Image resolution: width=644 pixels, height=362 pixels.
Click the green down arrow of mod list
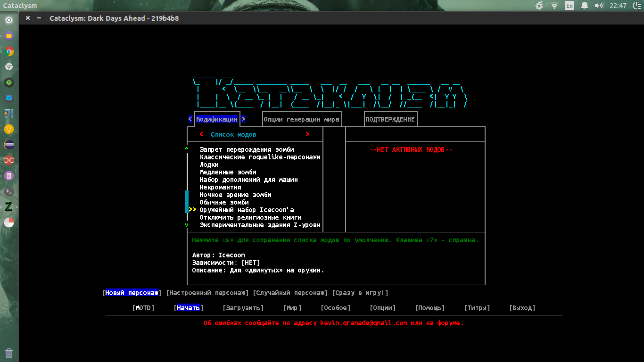click(x=187, y=225)
